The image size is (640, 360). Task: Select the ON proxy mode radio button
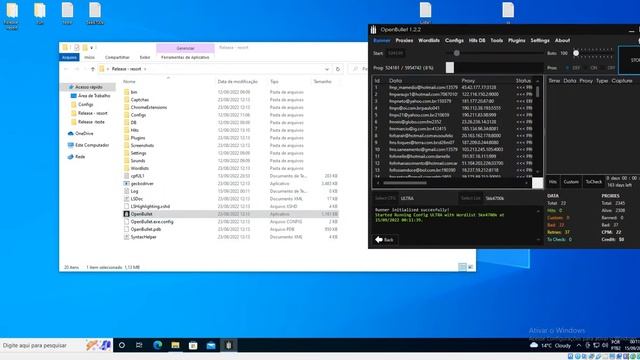(x=585, y=68)
